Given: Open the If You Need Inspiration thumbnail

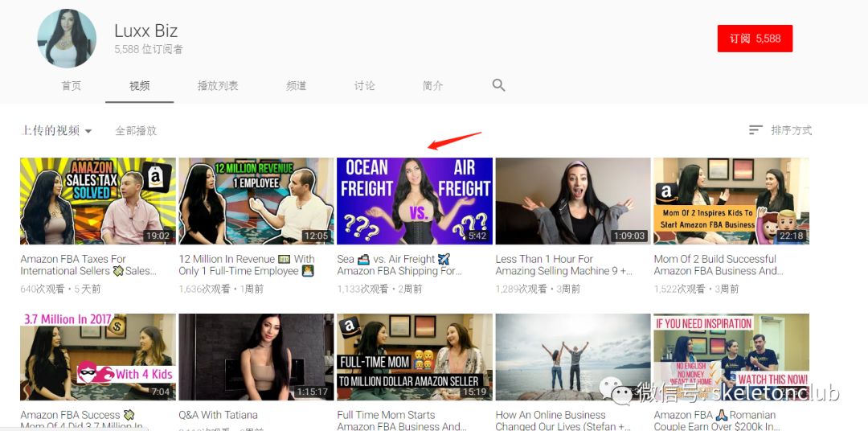Looking at the screenshot, I should pyautogui.click(x=731, y=357).
